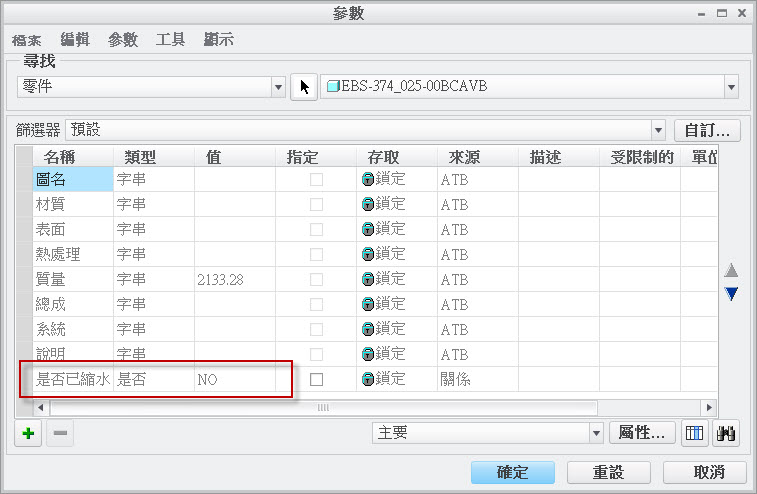Click lock icon in 總成 row
This screenshot has width=757, height=494.
tap(368, 304)
